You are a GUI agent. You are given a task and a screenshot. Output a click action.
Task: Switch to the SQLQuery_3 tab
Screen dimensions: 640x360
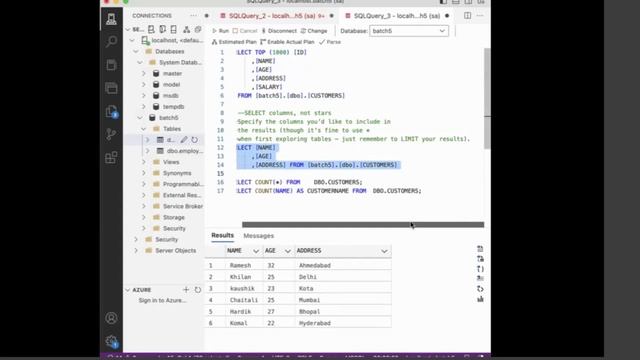click(396, 16)
